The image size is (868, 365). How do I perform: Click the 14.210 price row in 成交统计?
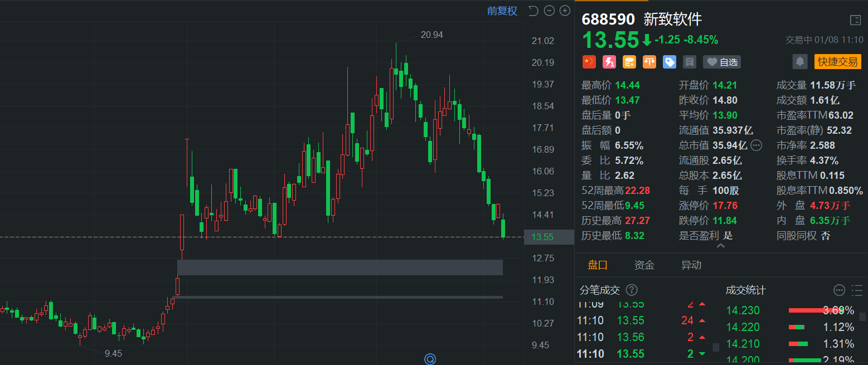pyautogui.click(x=791, y=344)
